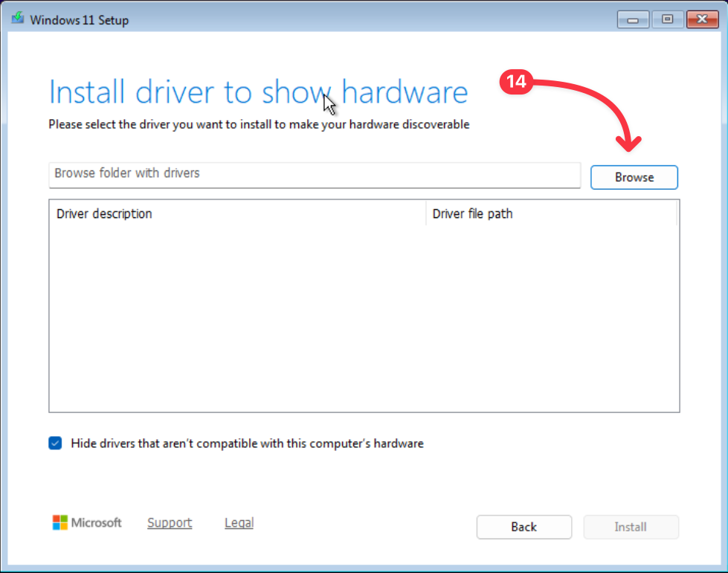The height and width of the screenshot is (573, 728).
Task: Uncheck the hide incompatible drivers checkbox
Action: pos(55,444)
